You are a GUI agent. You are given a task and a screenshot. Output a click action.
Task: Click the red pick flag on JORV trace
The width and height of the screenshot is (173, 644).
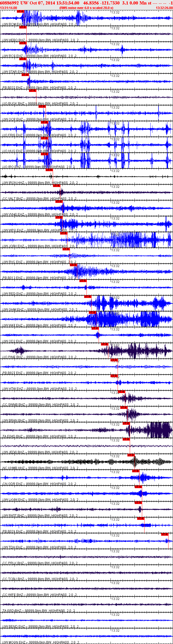64,233
